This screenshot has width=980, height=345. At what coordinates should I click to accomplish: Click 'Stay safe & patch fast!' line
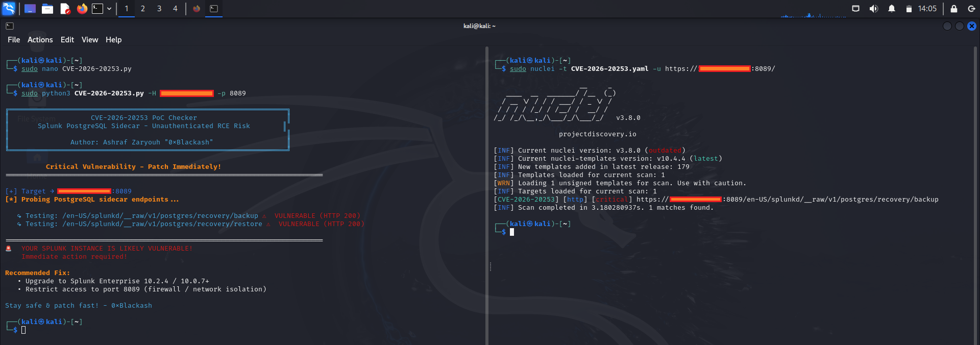click(x=78, y=306)
